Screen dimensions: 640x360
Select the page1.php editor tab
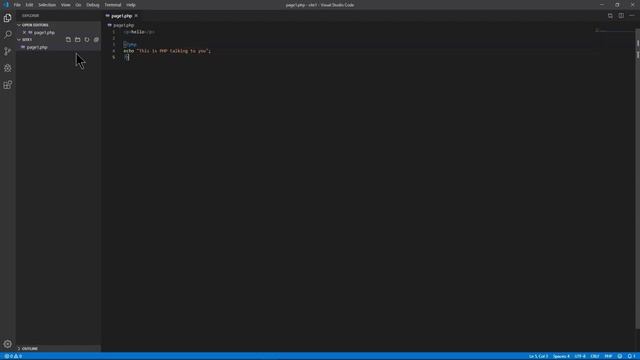click(121, 16)
